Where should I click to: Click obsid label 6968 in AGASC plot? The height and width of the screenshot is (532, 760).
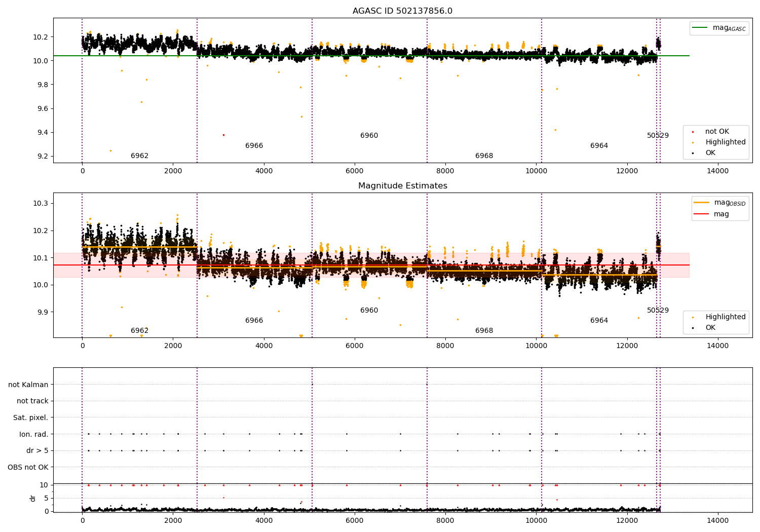[x=484, y=156]
